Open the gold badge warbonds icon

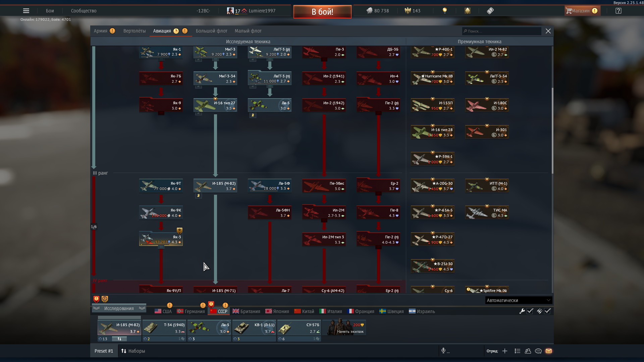[468, 11]
